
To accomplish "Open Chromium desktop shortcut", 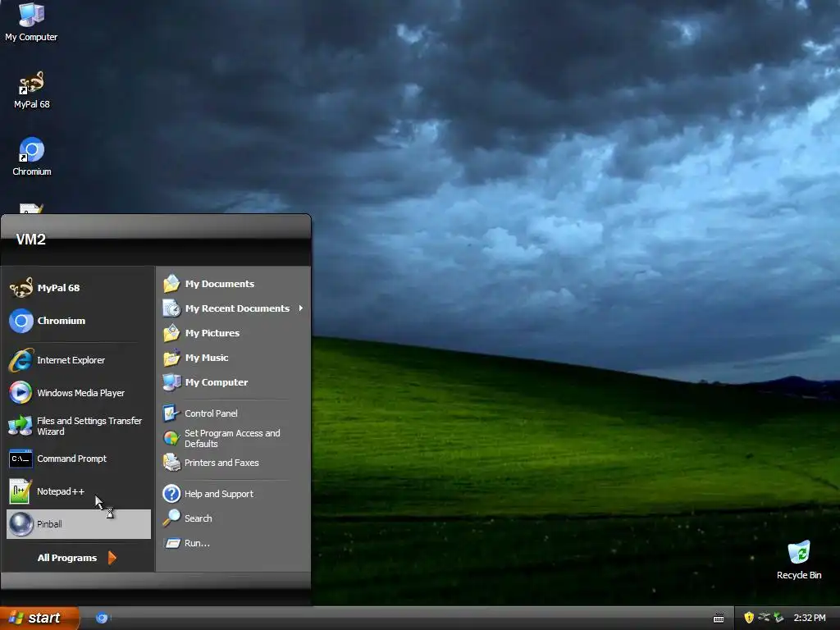I will (x=32, y=157).
